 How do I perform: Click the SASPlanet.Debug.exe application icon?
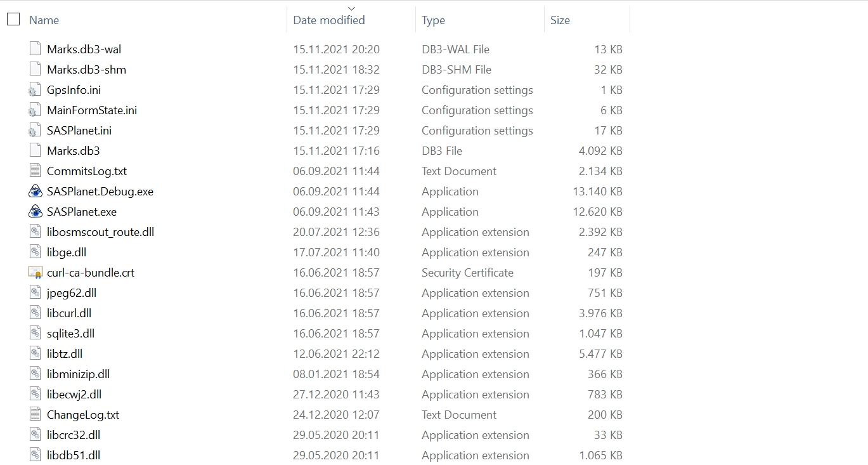coord(36,191)
